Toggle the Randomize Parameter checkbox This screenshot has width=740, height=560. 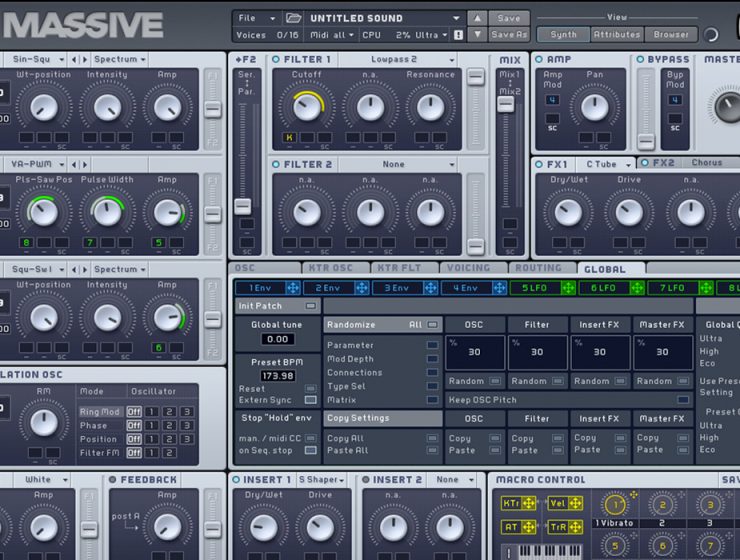click(432, 345)
